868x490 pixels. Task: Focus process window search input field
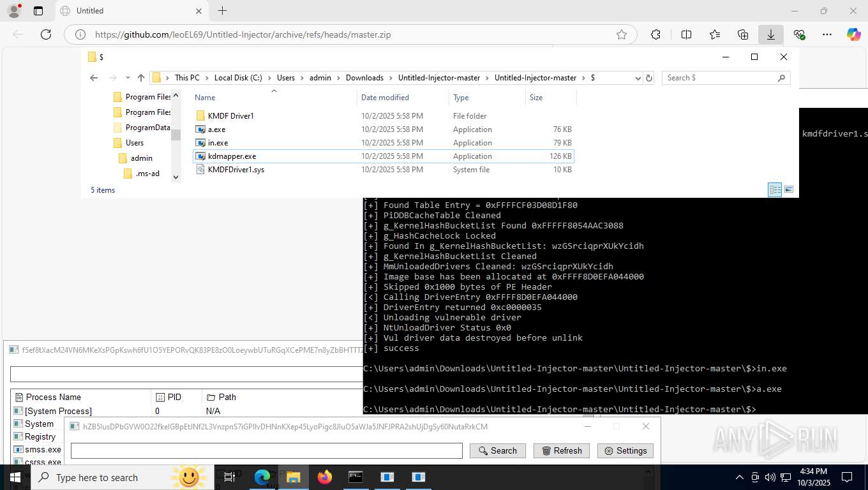(267, 450)
